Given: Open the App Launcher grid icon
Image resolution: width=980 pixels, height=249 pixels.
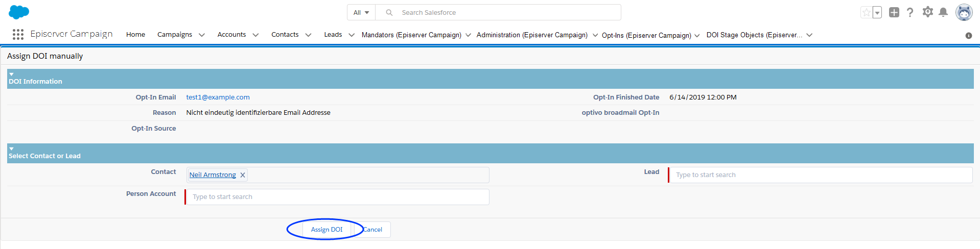Looking at the screenshot, I should tap(18, 34).
